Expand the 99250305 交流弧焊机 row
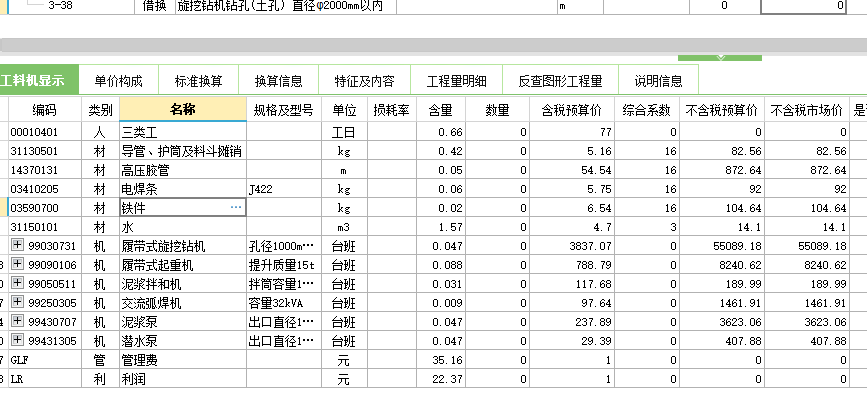The height and width of the screenshot is (393, 867). [x=17, y=302]
